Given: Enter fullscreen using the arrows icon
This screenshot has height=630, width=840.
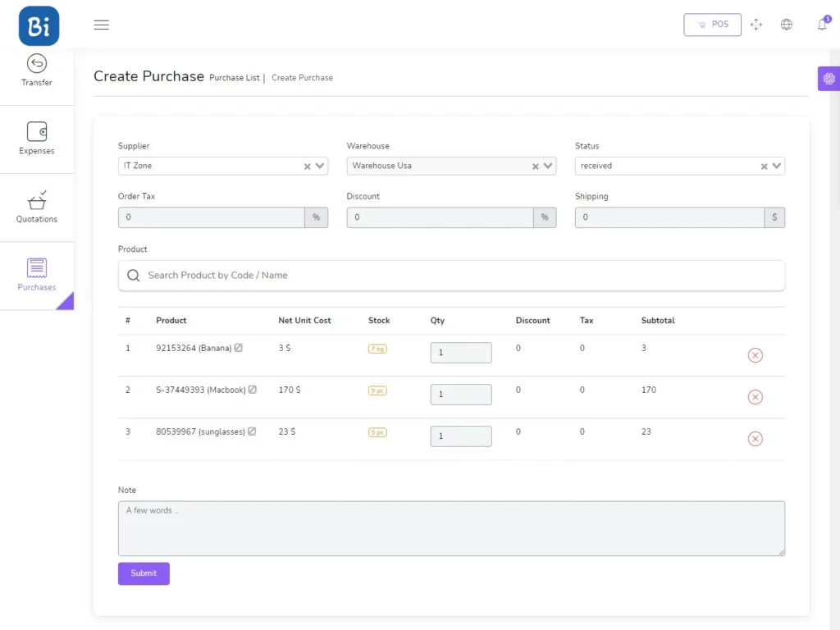Looking at the screenshot, I should (756, 25).
